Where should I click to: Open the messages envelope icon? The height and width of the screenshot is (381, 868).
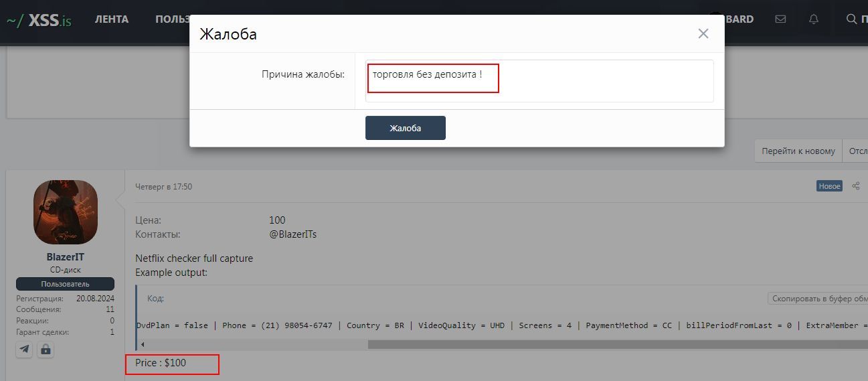pyautogui.click(x=780, y=19)
